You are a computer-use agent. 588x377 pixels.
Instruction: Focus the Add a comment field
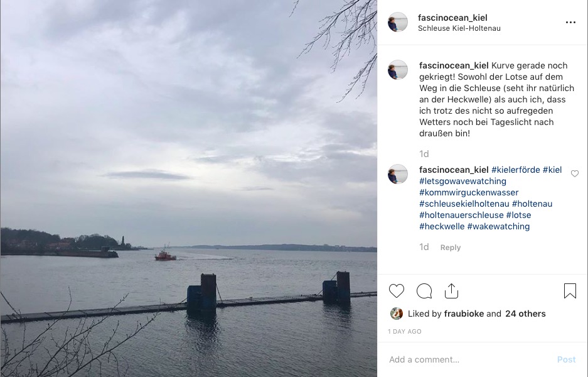coord(469,359)
